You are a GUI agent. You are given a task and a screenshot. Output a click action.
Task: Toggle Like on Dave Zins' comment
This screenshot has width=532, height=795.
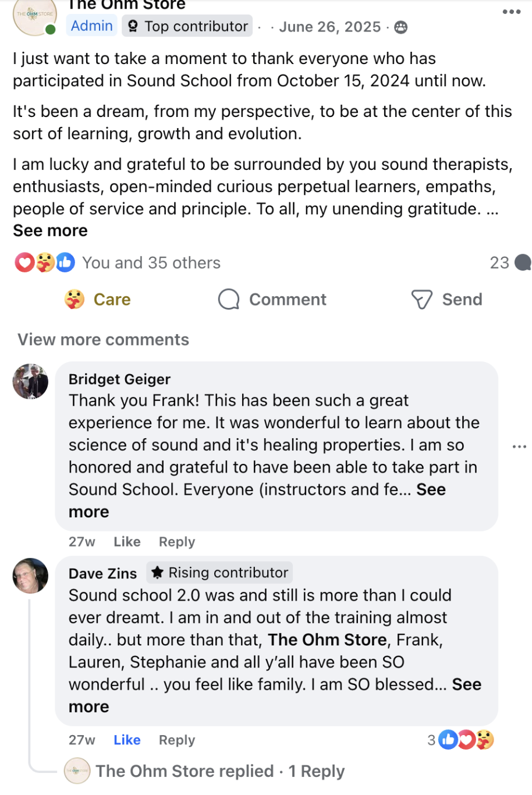(x=127, y=740)
